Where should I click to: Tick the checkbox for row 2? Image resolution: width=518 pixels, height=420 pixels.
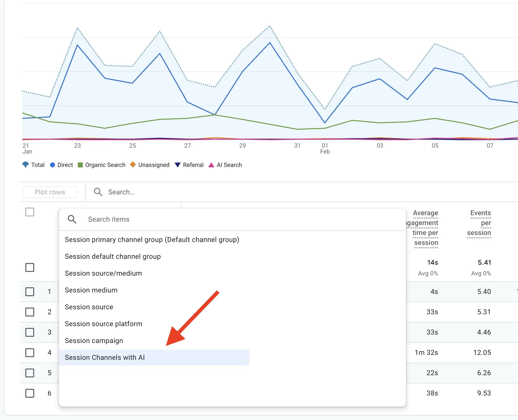click(x=30, y=312)
